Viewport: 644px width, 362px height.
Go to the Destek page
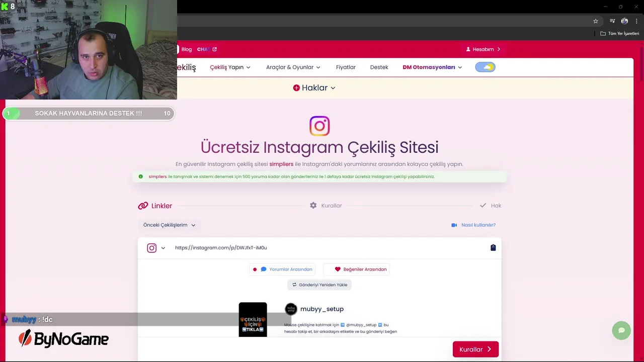pyautogui.click(x=379, y=67)
